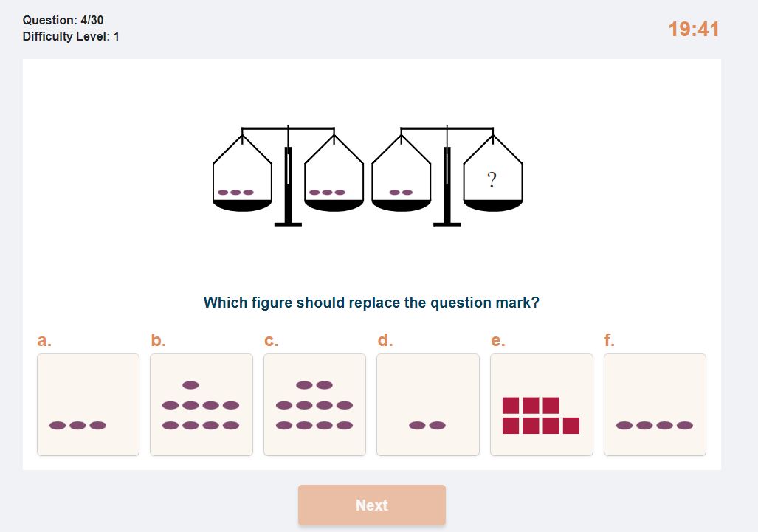
Task: Click the question mark in the scale pan
Action: 492,180
